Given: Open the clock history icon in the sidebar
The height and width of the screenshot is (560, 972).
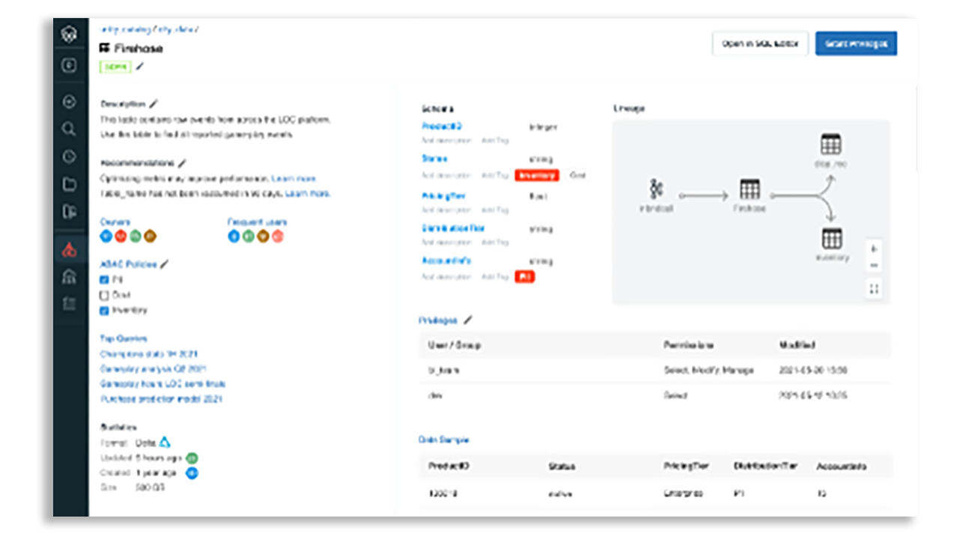Looking at the screenshot, I should pyautogui.click(x=69, y=156).
